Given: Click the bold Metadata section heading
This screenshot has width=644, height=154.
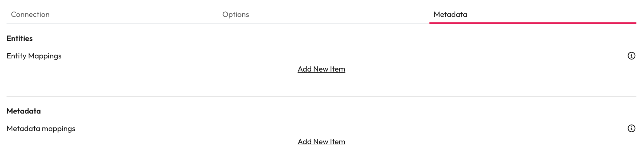Looking at the screenshot, I should (23, 111).
